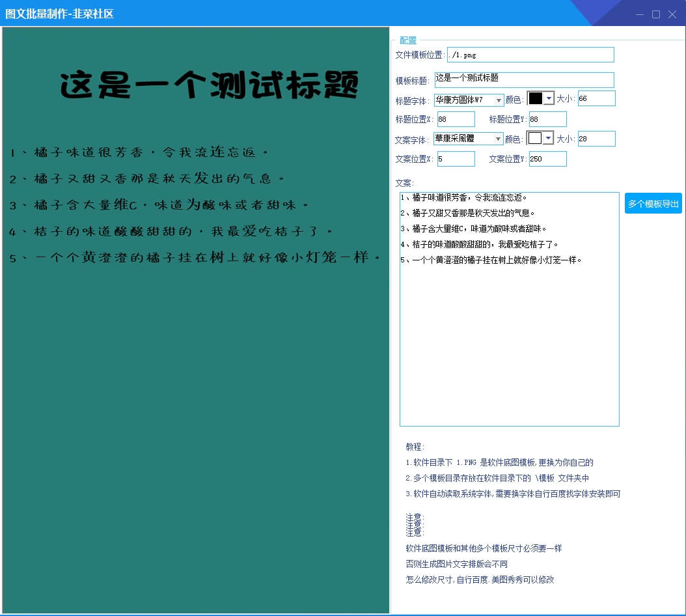Click the 文案位置X coordinate field
686x616 pixels.
456,159
